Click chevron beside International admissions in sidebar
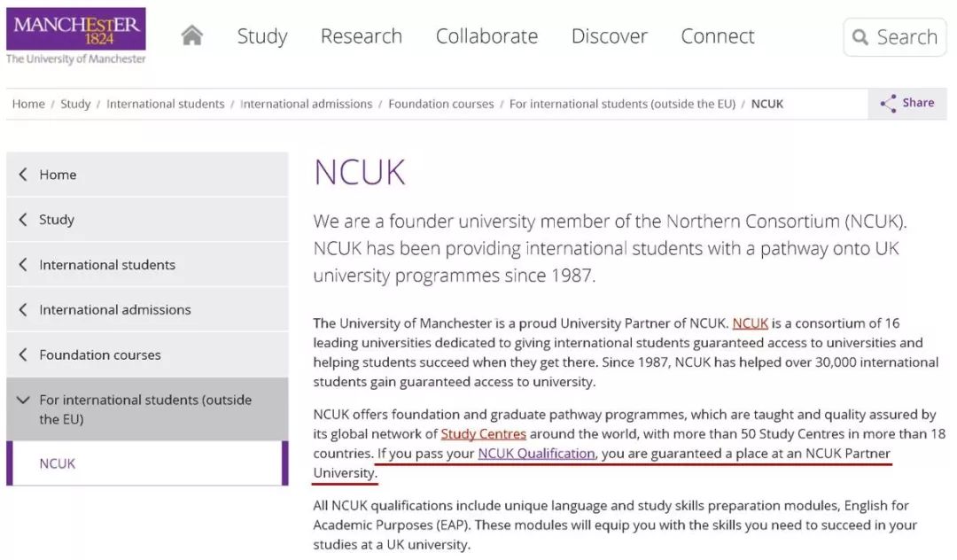 pyautogui.click(x=23, y=310)
